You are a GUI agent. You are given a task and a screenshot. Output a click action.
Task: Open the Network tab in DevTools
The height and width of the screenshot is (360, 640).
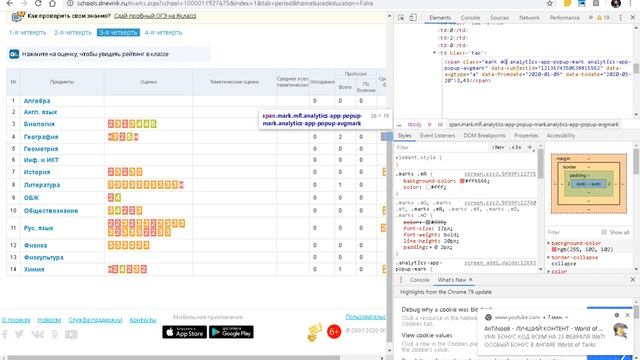(529, 18)
